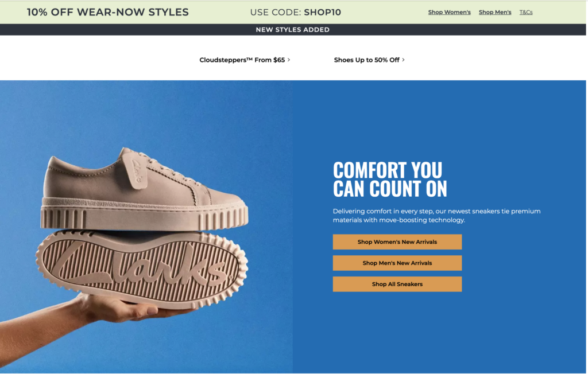Click the Clarks tag on the sneaker tongue
Screen dimensions: 588x374
pos(134,169)
